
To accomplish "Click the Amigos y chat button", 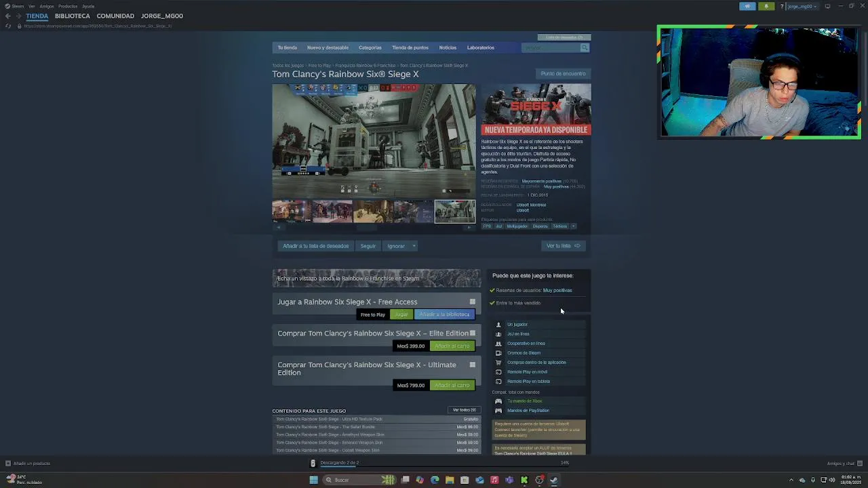I will coord(844,464).
